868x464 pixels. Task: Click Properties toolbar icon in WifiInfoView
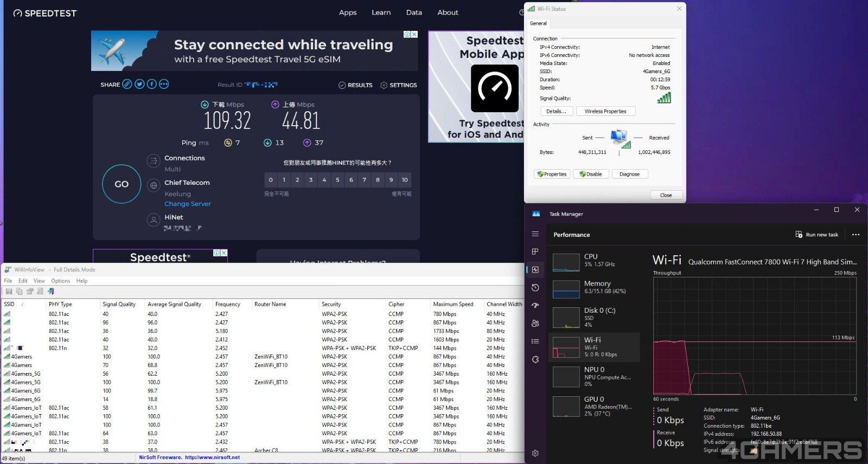[x=30, y=292]
